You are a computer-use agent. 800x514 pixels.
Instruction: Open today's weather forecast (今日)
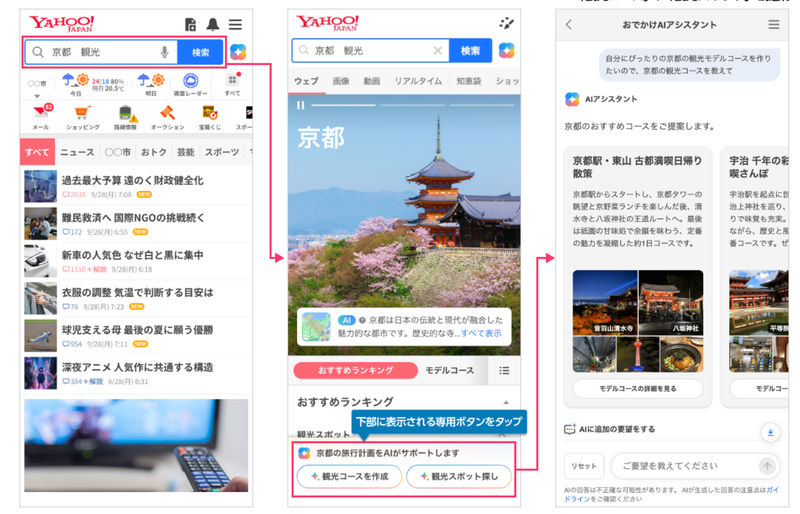pyautogui.click(x=76, y=85)
